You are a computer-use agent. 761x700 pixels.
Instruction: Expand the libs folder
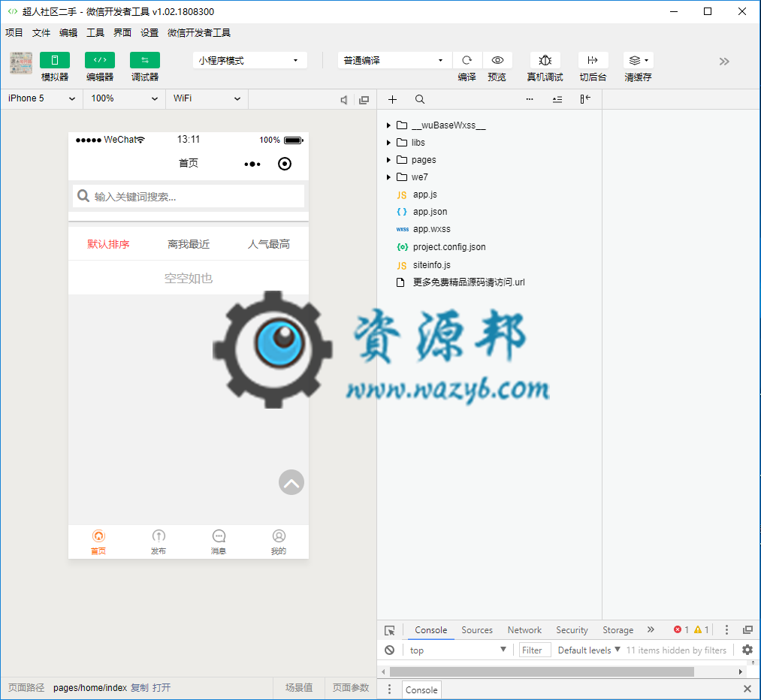point(388,143)
